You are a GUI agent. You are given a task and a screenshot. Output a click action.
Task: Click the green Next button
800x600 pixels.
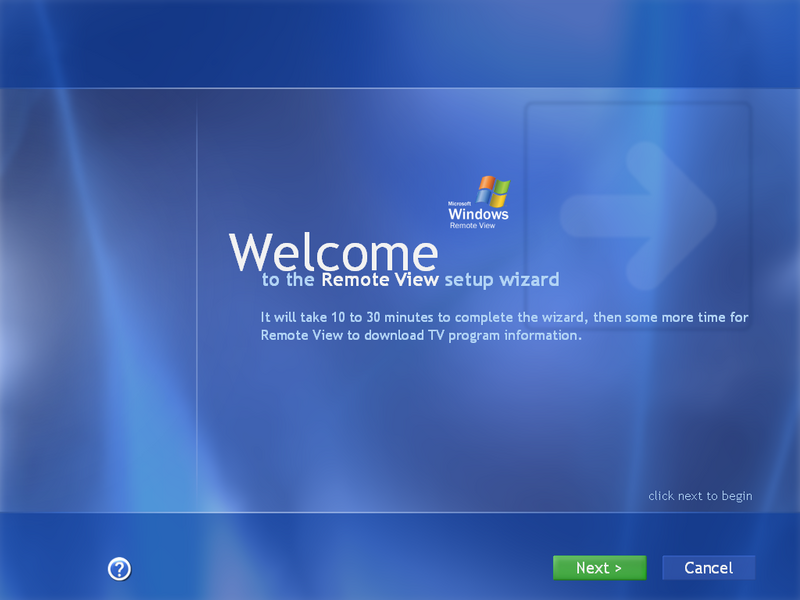coord(599,568)
